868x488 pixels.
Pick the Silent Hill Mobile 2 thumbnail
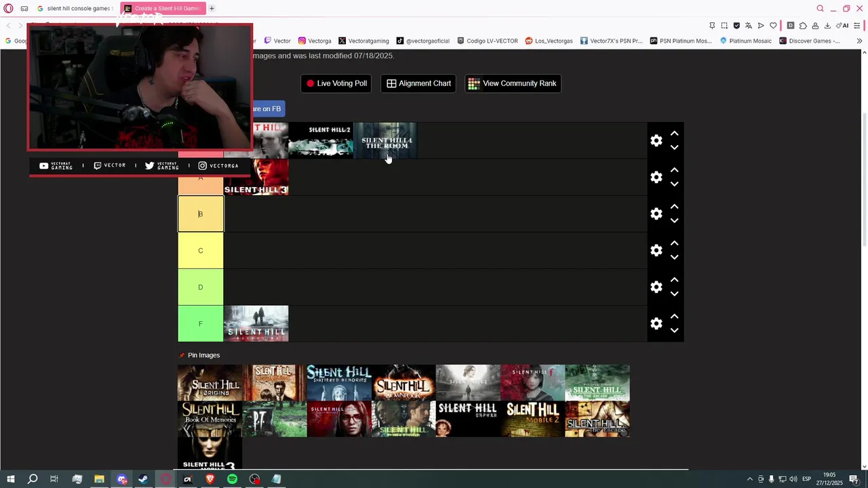click(x=532, y=419)
